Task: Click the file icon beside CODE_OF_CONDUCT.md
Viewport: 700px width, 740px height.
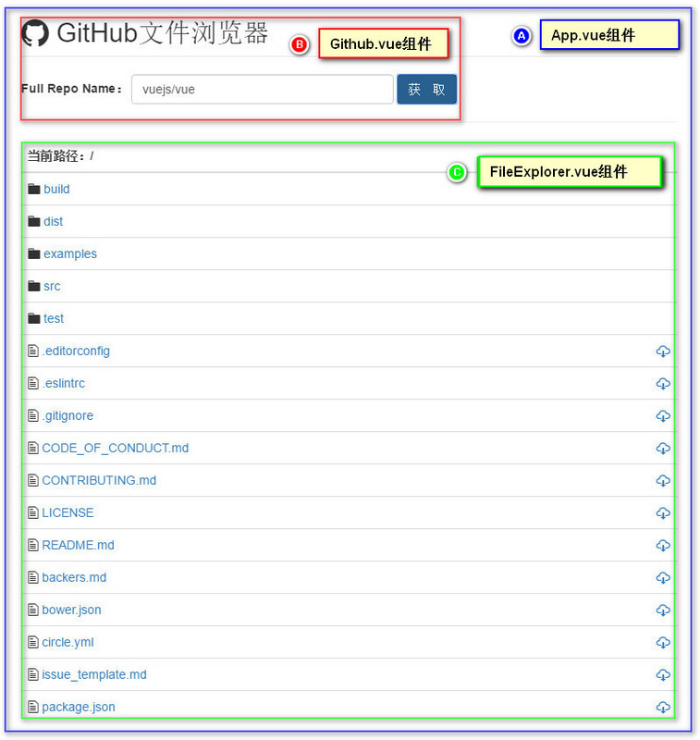Action: [33, 448]
